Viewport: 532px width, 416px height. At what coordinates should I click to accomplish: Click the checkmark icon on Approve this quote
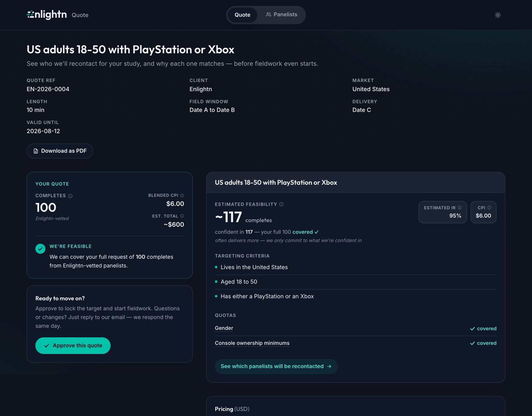[x=47, y=346]
